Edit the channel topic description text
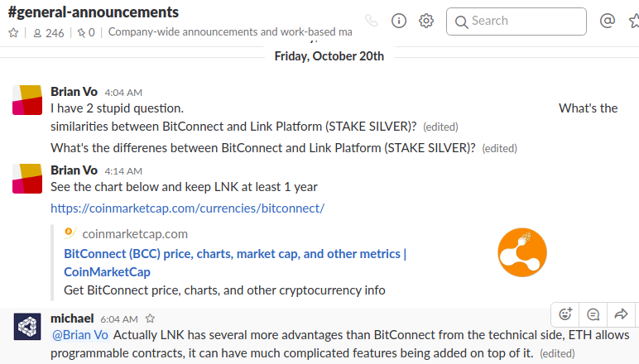This screenshot has height=364, width=639. (229, 33)
